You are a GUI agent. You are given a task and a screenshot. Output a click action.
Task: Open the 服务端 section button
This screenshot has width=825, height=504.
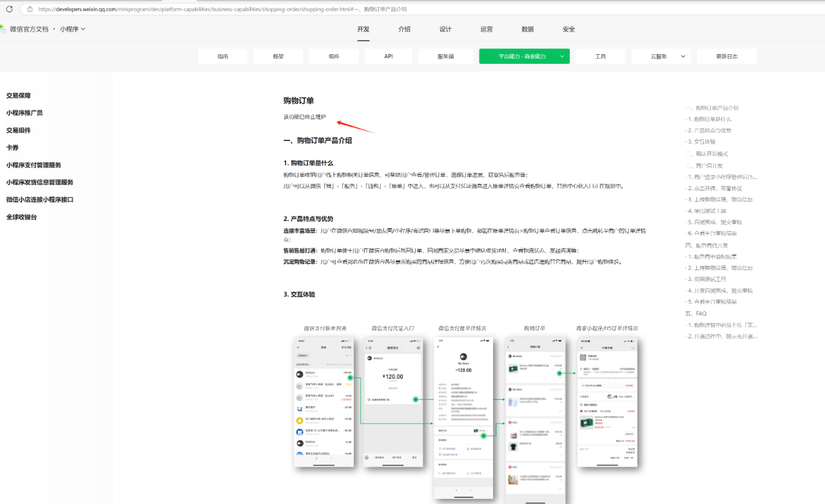coord(445,56)
